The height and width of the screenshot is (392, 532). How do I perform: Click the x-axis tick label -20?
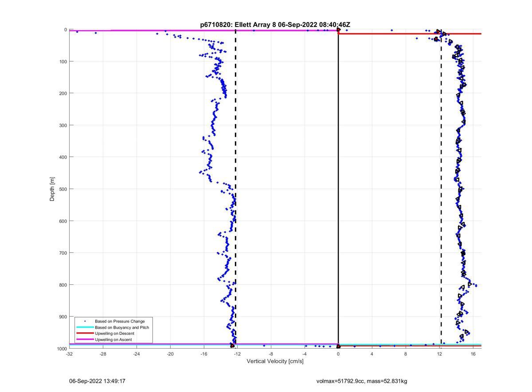tap(170, 354)
